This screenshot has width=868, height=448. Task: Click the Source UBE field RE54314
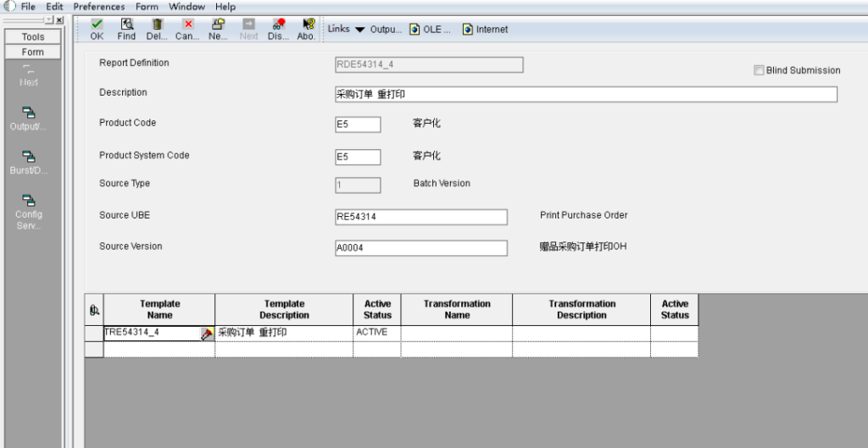click(421, 218)
